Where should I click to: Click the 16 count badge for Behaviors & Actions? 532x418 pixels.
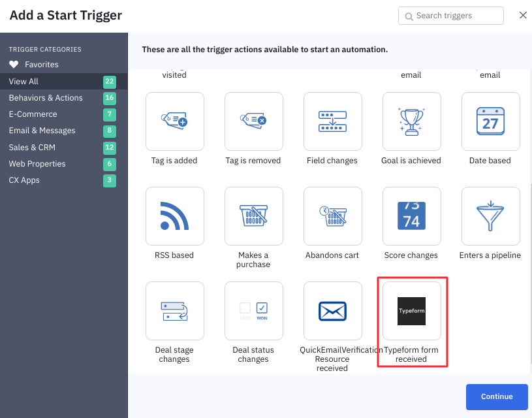coord(110,98)
